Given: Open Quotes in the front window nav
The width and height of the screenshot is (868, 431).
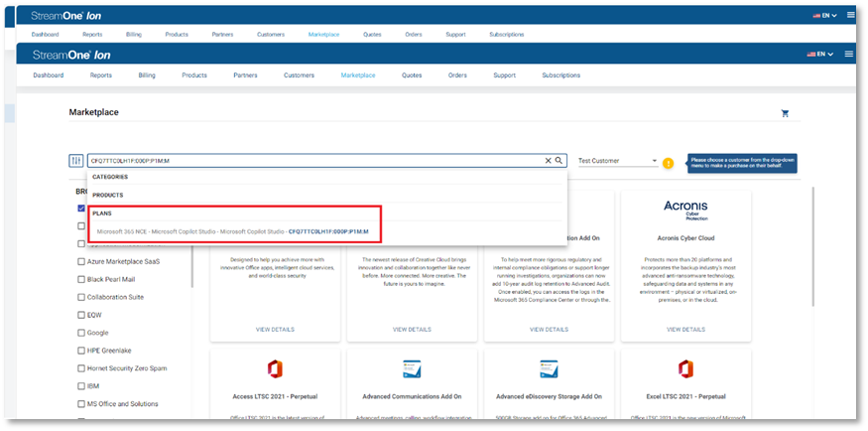Looking at the screenshot, I should [412, 75].
